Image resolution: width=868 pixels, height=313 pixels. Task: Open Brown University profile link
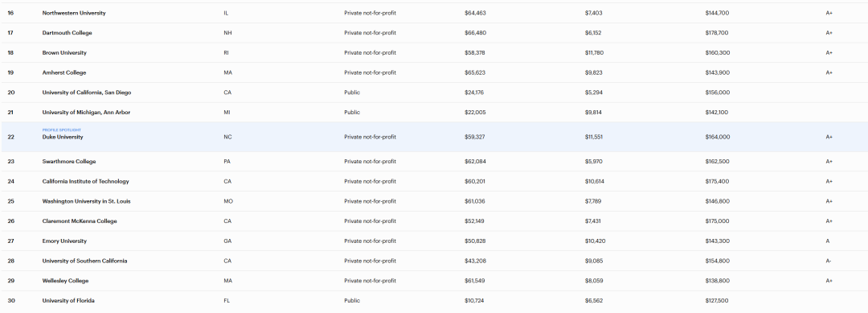(x=64, y=52)
